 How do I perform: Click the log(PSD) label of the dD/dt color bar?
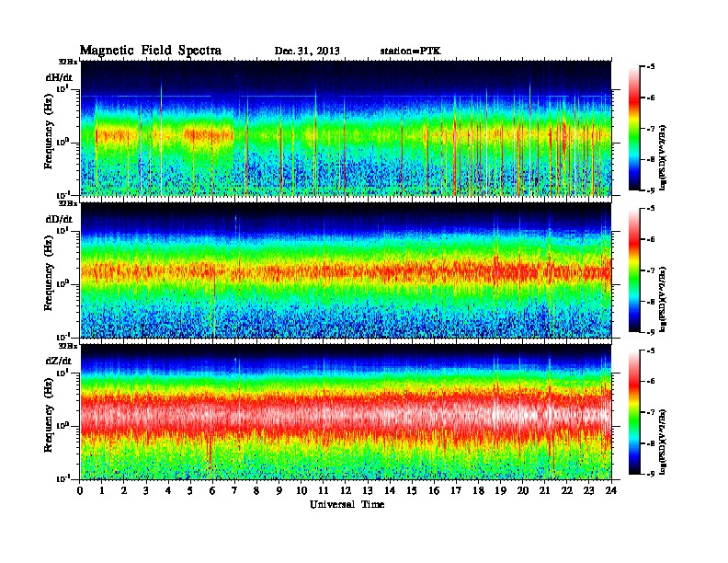[x=663, y=300]
